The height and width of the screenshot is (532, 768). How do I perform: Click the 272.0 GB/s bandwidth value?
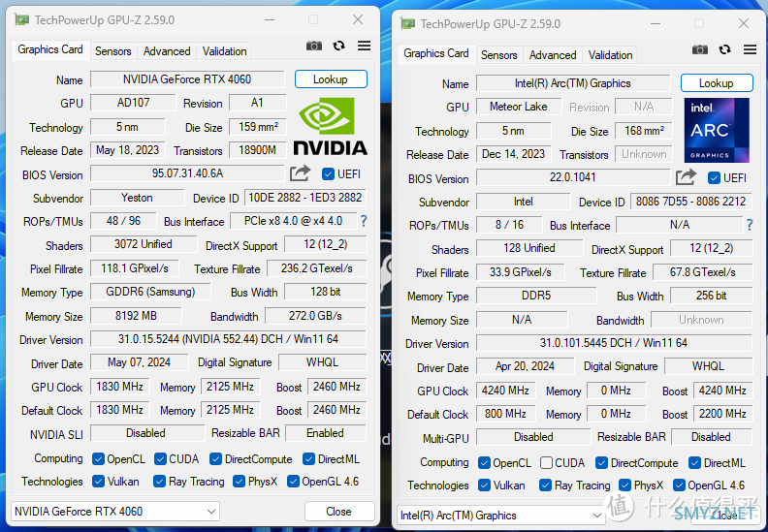pos(315,316)
